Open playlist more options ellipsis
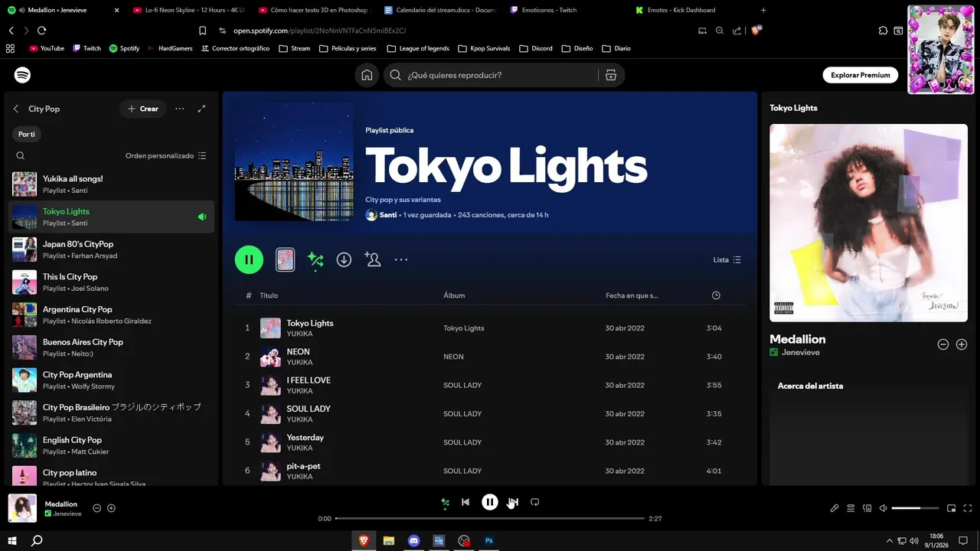The height and width of the screenshot is (551, 980). [x=401, y=259]
